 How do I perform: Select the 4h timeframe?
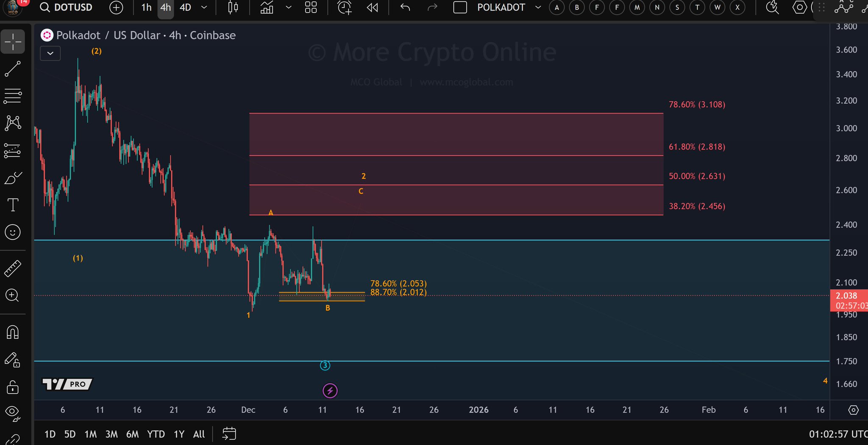166,8
